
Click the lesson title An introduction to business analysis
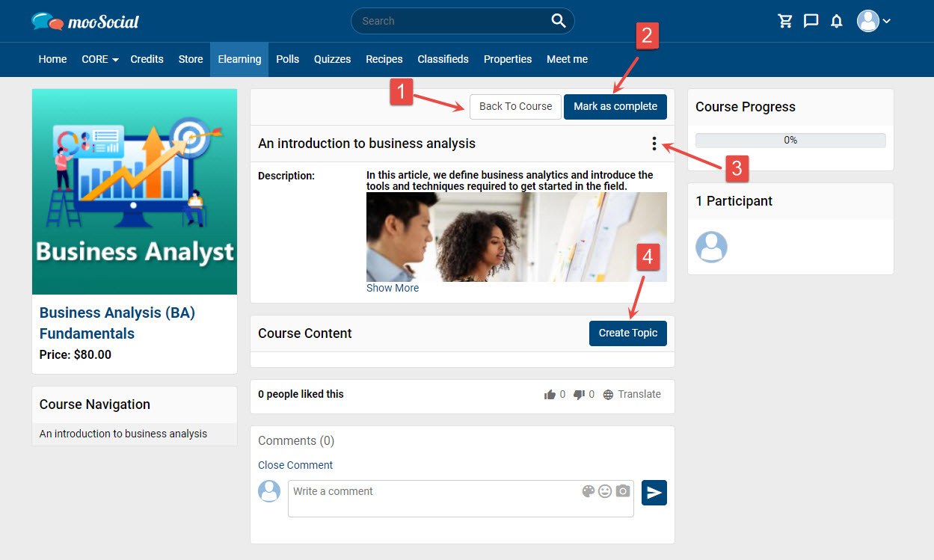(x=367, y=144)
